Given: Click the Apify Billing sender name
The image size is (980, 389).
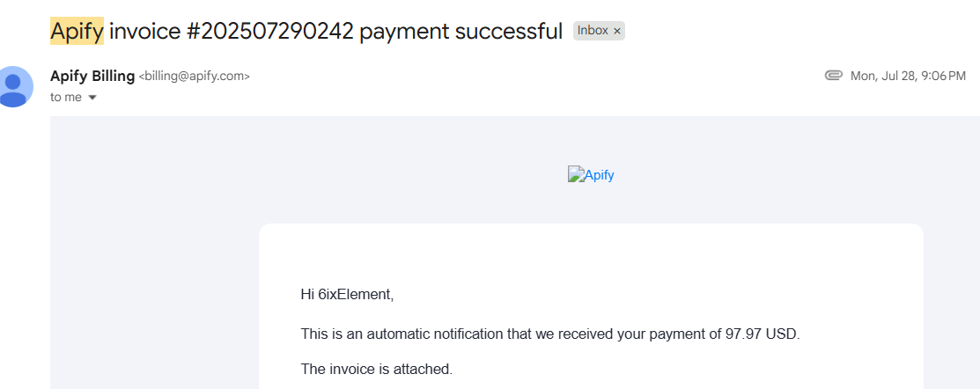Looking at the screenshot, I should [92, 77].
